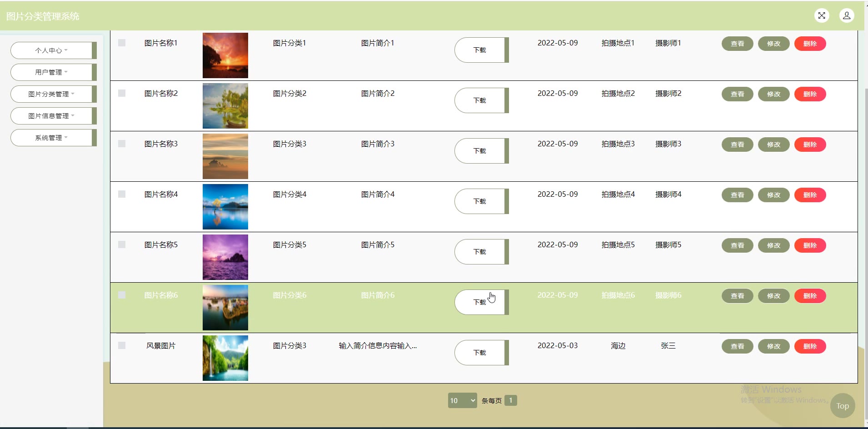Click 下载 button for 图片名称4
The image size is (868, 429).
[481, 201]
